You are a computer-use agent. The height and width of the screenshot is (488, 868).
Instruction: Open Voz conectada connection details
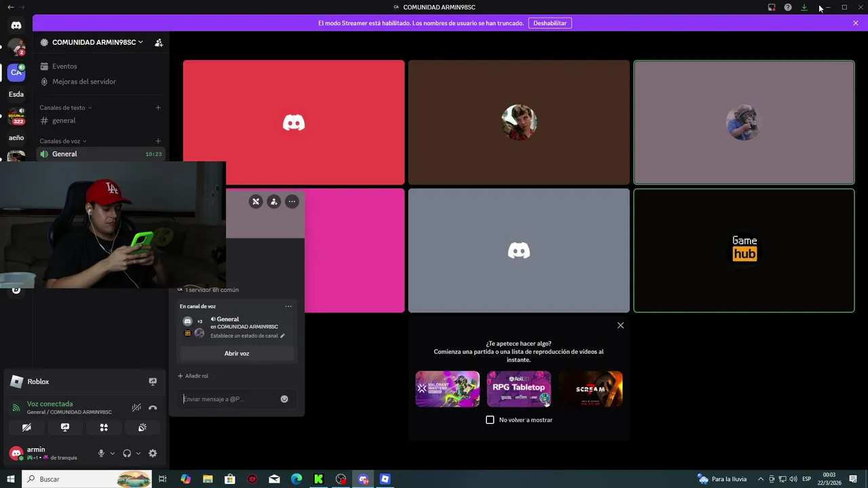50,404
